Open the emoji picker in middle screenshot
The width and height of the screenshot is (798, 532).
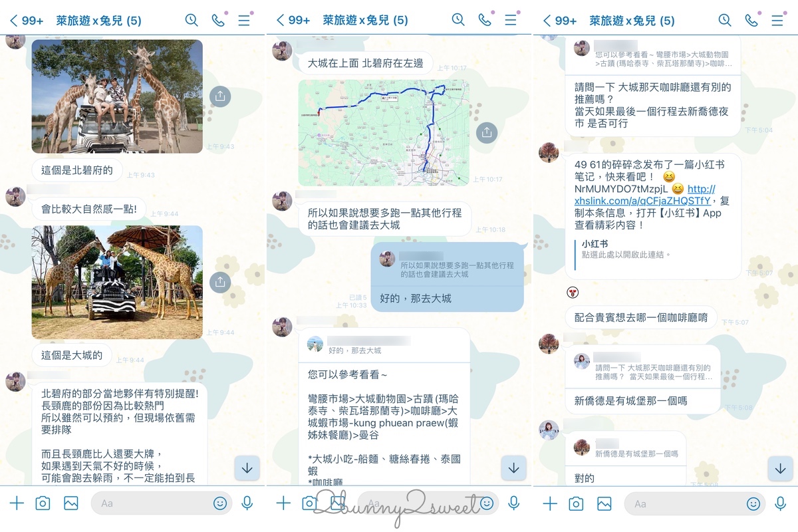[487, 503]
